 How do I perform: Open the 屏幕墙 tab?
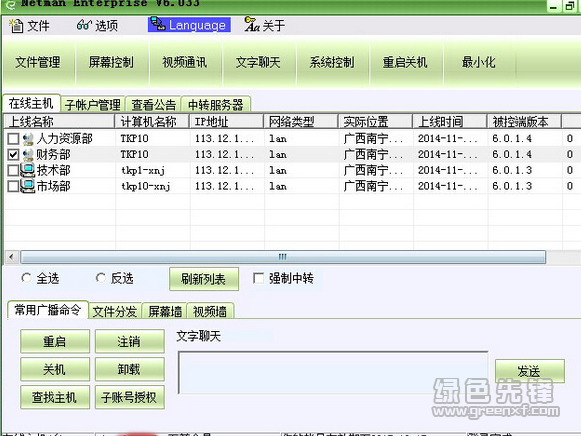pos(165,312)
